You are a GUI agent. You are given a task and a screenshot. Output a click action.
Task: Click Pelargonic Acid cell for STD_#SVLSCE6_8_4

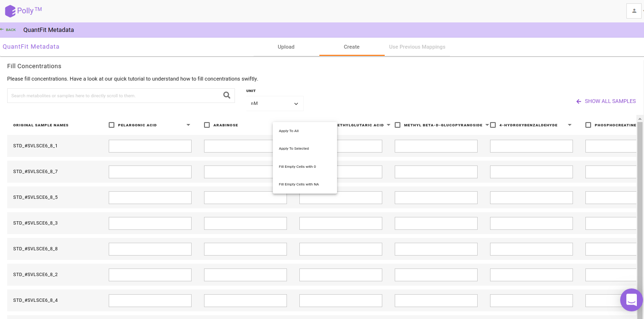coord(150,300)
